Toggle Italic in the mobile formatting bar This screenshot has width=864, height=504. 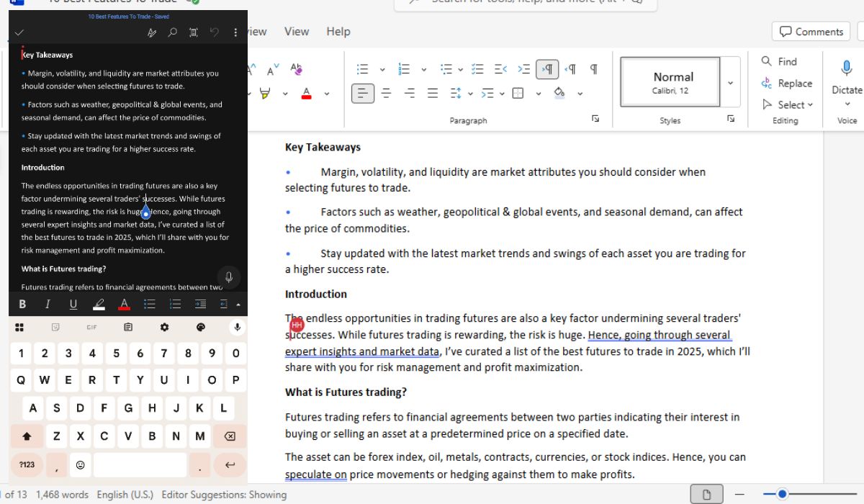pyautogui.click(x=48, y=304)
